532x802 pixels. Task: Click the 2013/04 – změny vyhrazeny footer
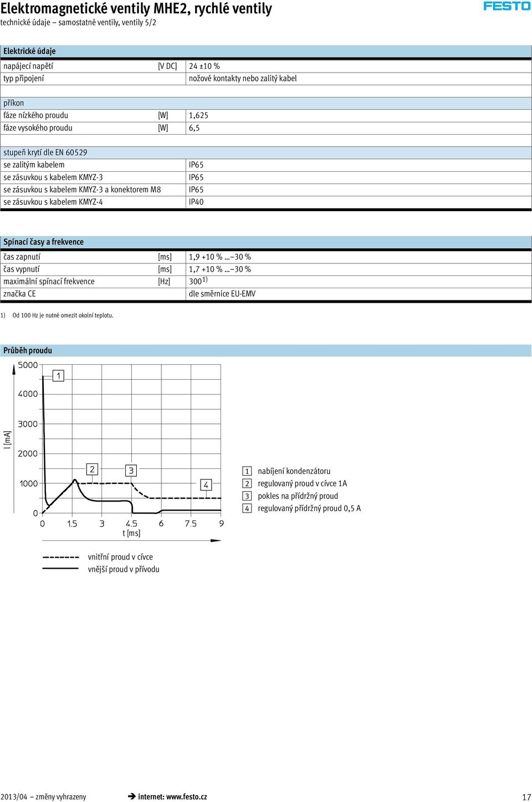[43, 796]
